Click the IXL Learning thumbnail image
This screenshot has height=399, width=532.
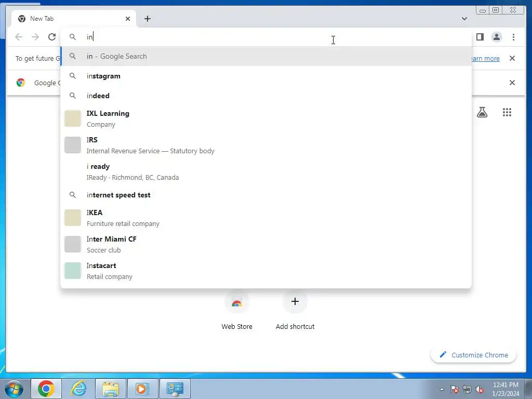coord(73,118)
